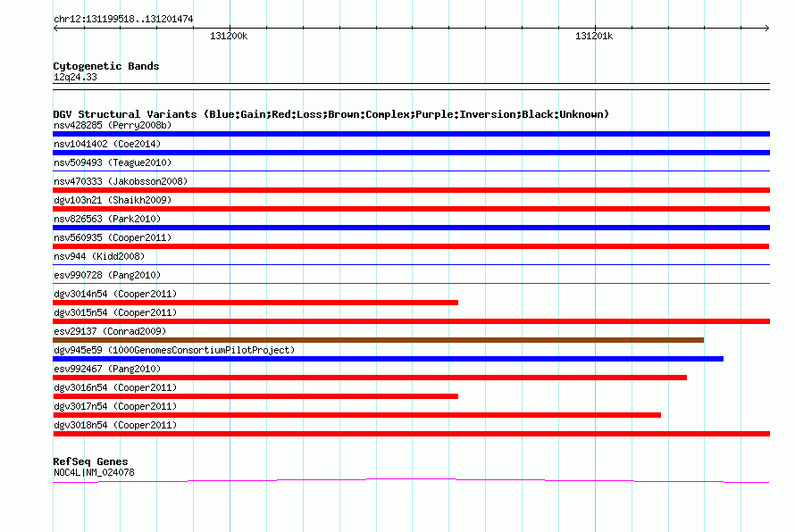Open variant nsv944 (Kidd2008) label

coord(99,256)
